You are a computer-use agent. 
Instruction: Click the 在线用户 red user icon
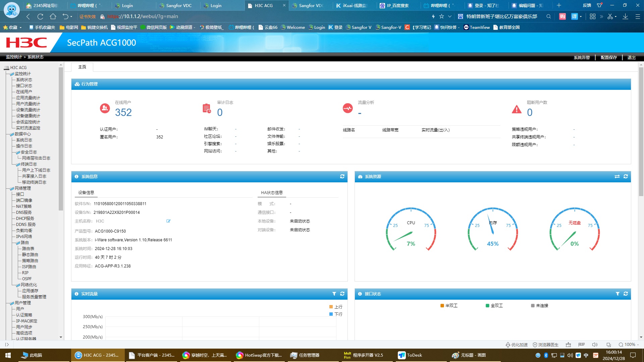105,108
